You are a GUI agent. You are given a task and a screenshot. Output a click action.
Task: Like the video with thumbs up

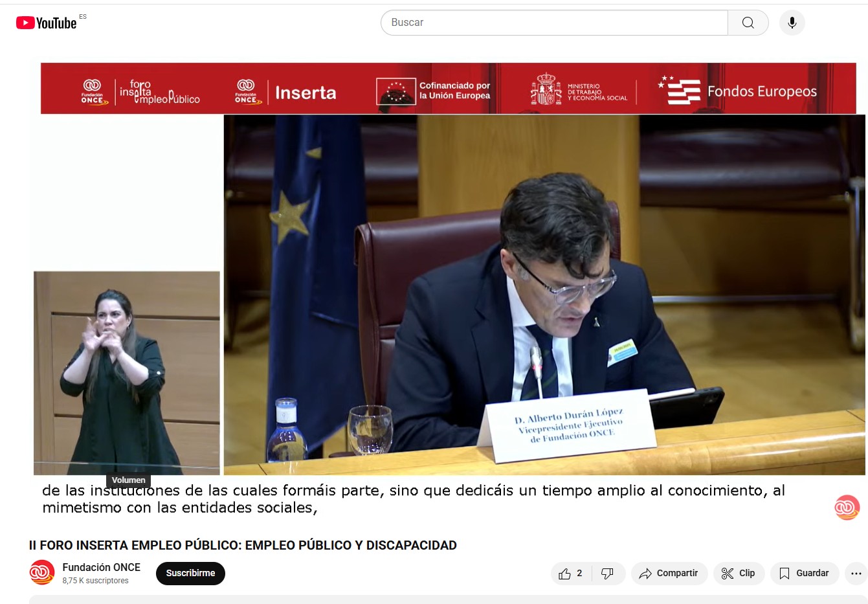click(x=571, y=574)
